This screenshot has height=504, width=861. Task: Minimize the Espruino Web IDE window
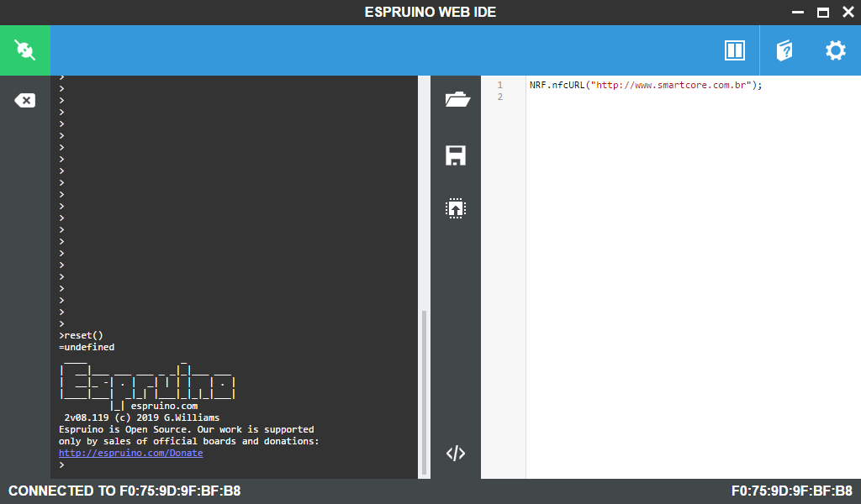pos(798,12)
